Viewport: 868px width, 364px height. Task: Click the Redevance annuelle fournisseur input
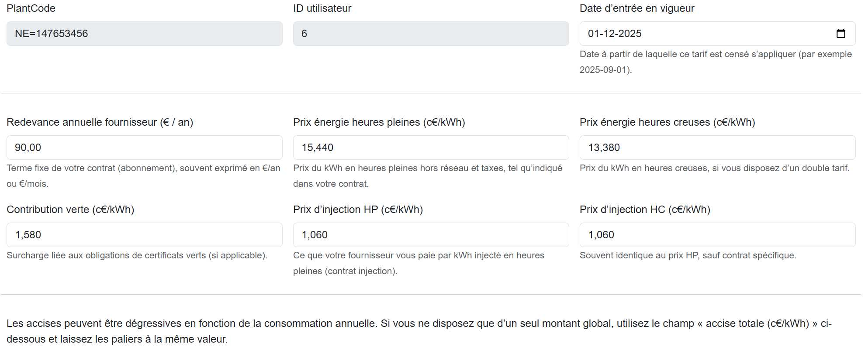coord(144,148)
